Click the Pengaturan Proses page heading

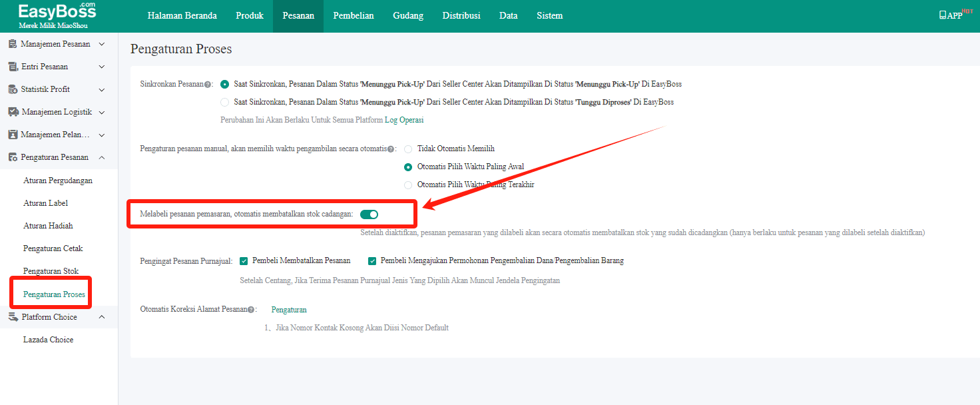point(181,49)
